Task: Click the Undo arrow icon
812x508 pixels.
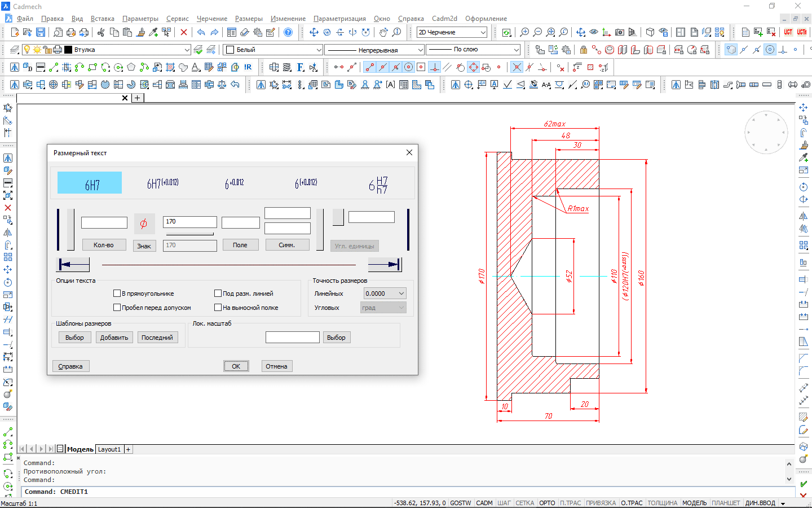Action: coord(201,32)
